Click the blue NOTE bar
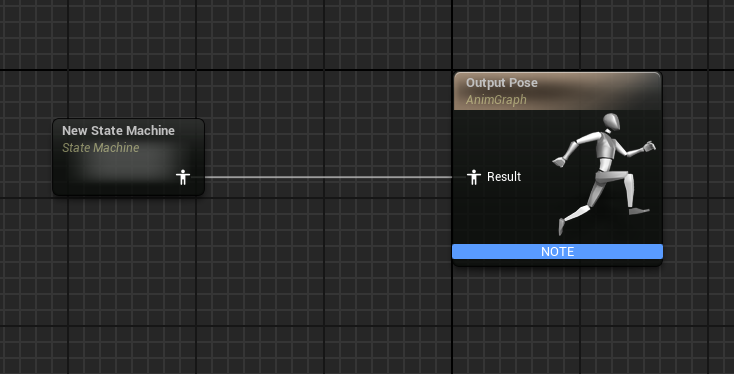The height and width of the screenshot is (374, 734). [x=557, y=251]
